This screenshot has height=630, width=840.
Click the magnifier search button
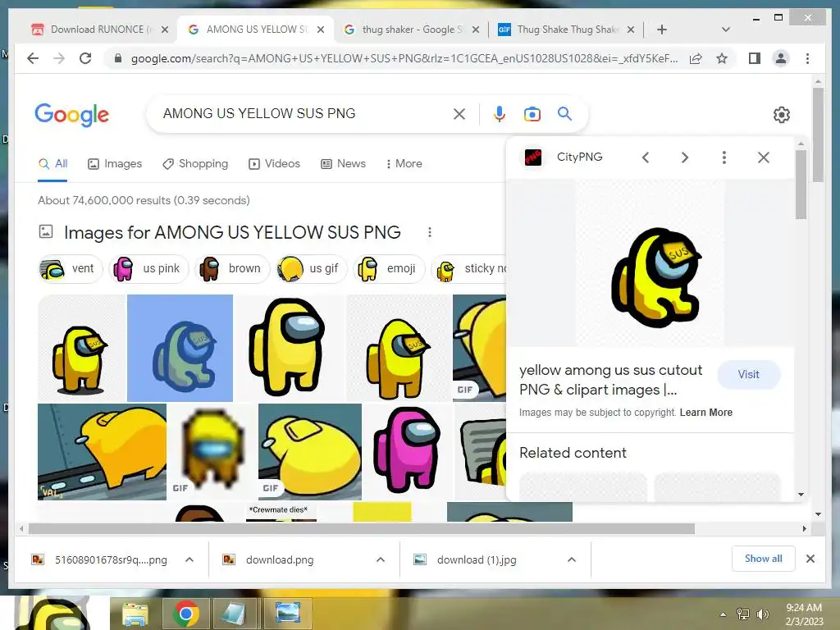point(564,113)
